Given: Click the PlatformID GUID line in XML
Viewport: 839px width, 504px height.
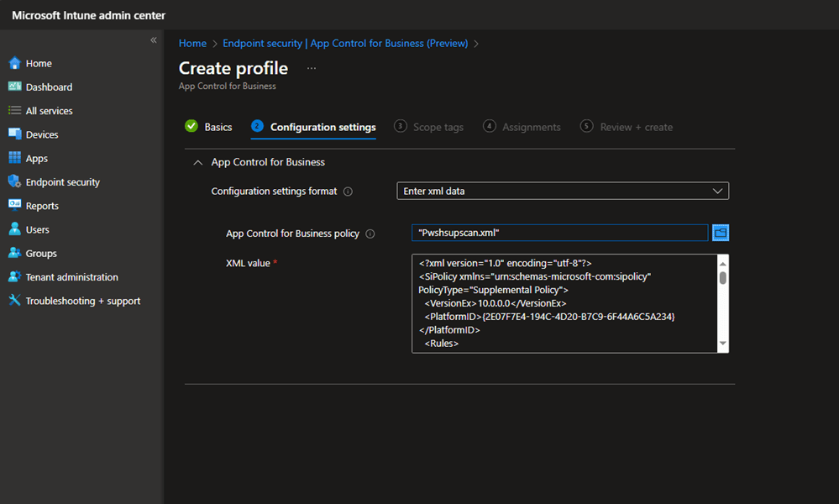Looking at the screenshot, I should click(549, 317).
